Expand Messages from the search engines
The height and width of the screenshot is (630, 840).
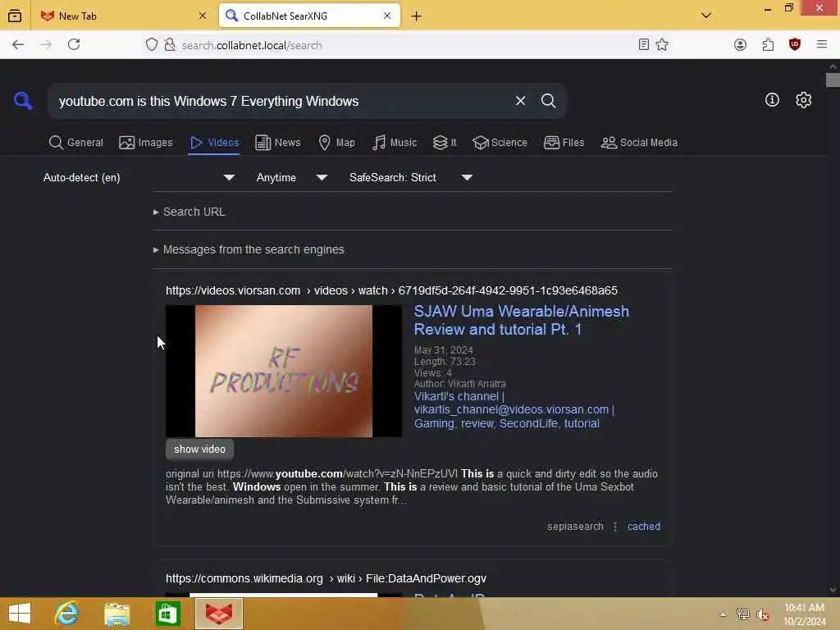[x=249, y=249]
